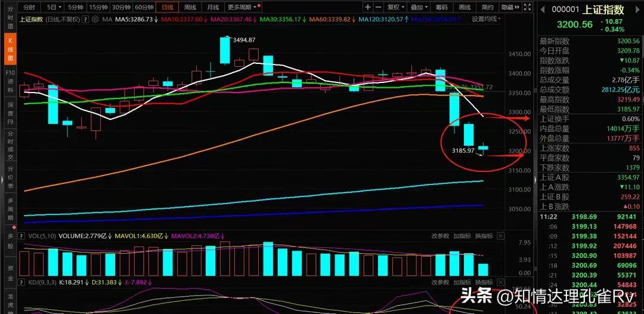Click 改参数 in the VOL panel

click(440, 236)
